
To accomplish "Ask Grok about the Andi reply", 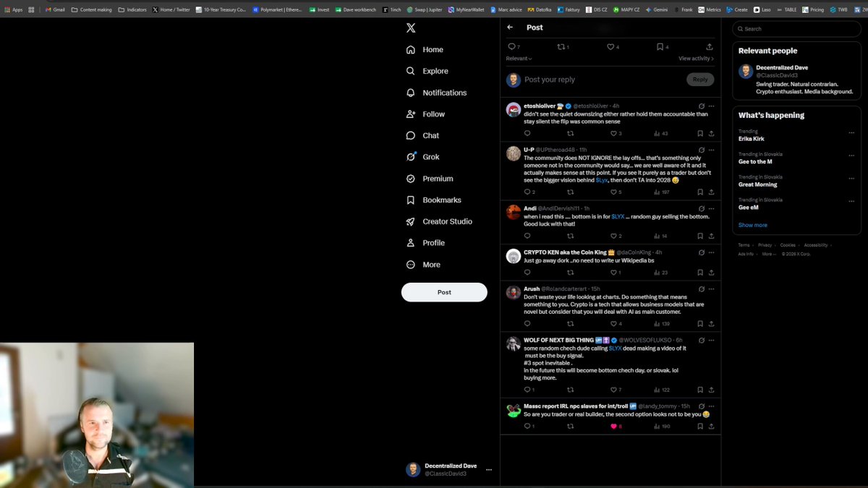I will click(702, 207).
